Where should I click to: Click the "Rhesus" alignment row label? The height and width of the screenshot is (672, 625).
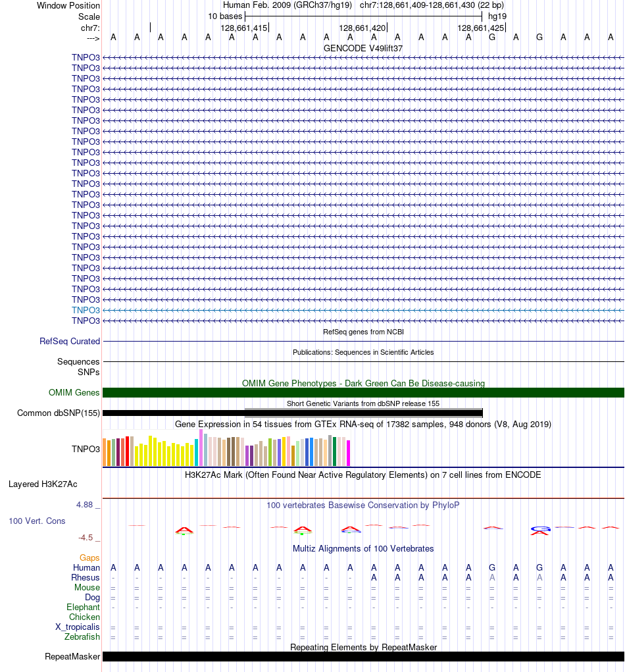click(x=86, y=578)
